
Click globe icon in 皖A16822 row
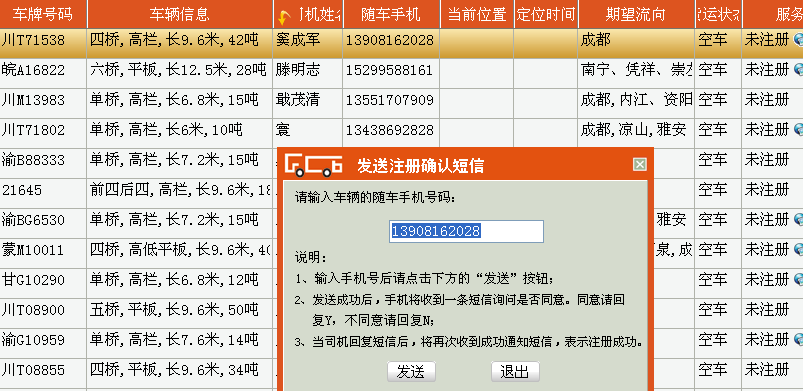coord(798,70)
